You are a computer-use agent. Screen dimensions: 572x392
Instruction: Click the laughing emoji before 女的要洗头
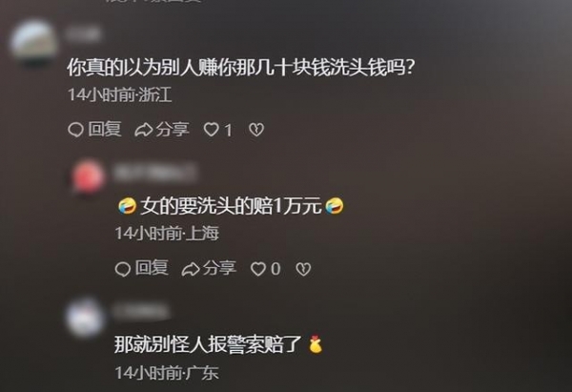[x=128, y=206]
